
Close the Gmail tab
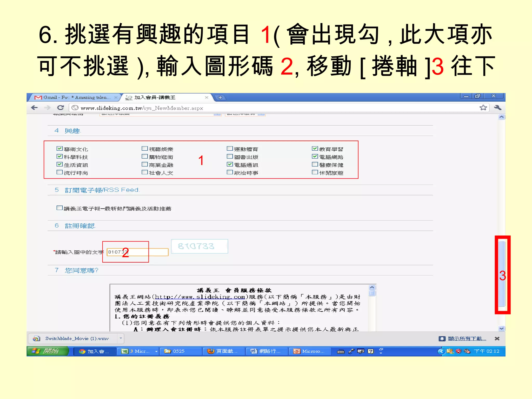[116, 97]
